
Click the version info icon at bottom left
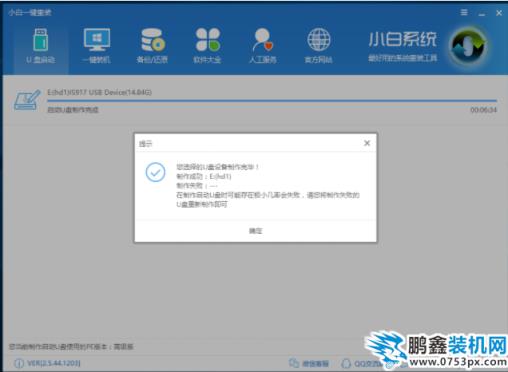(x=19, y=363)
